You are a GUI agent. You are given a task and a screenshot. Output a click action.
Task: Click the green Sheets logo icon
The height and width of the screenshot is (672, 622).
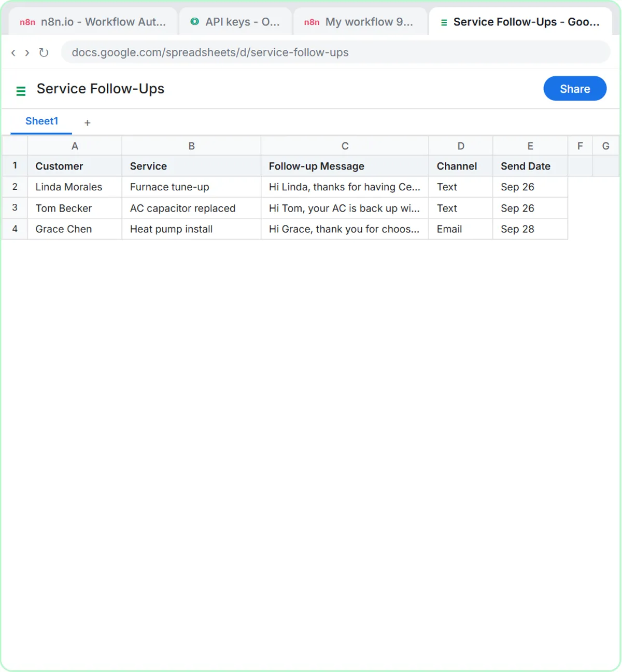21,91
